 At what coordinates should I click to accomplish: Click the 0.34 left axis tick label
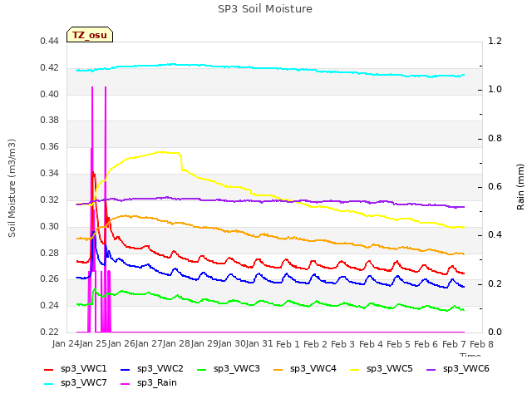coord(49,174)
